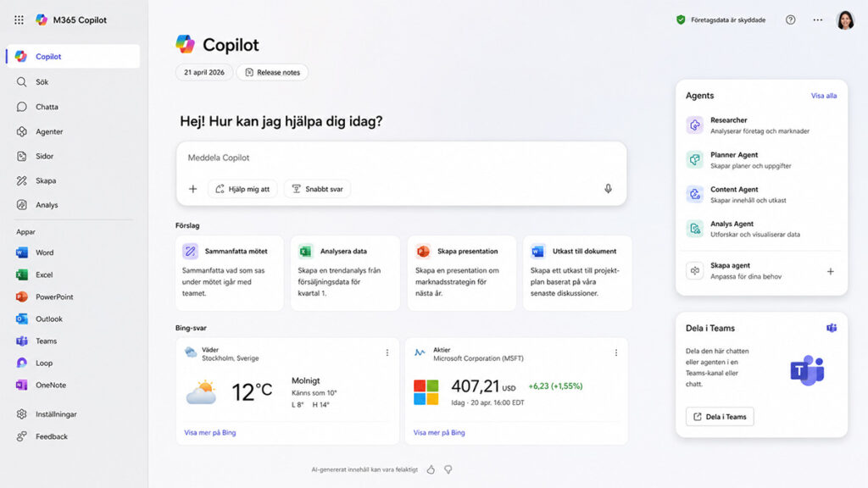Open the app launcher grid icon
The image size is (868, 488).
tap(19, 20)
